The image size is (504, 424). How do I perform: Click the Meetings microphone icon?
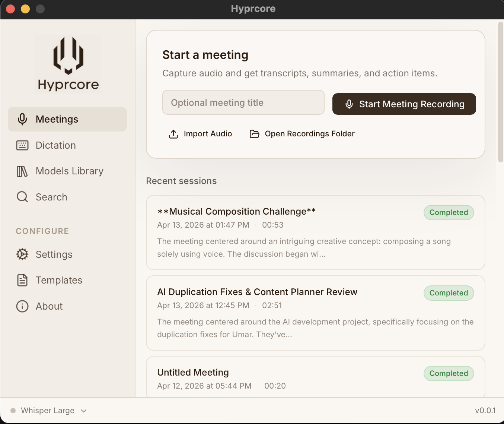(22, 119)
